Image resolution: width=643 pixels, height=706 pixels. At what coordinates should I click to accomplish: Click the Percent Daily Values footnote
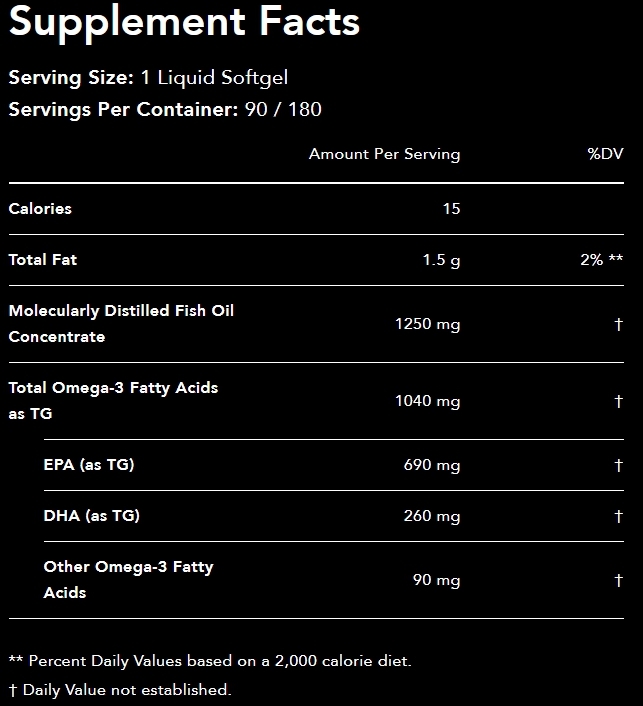click(210, 661)
